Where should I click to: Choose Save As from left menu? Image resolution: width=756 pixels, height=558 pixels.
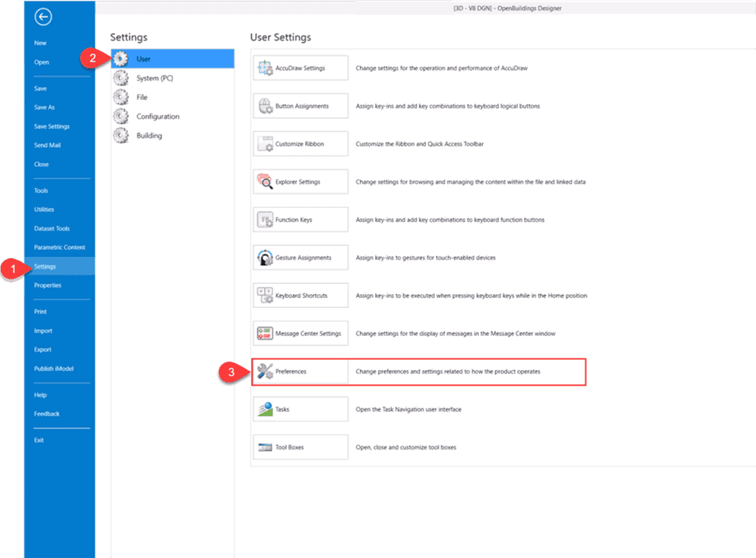[44, 107]
